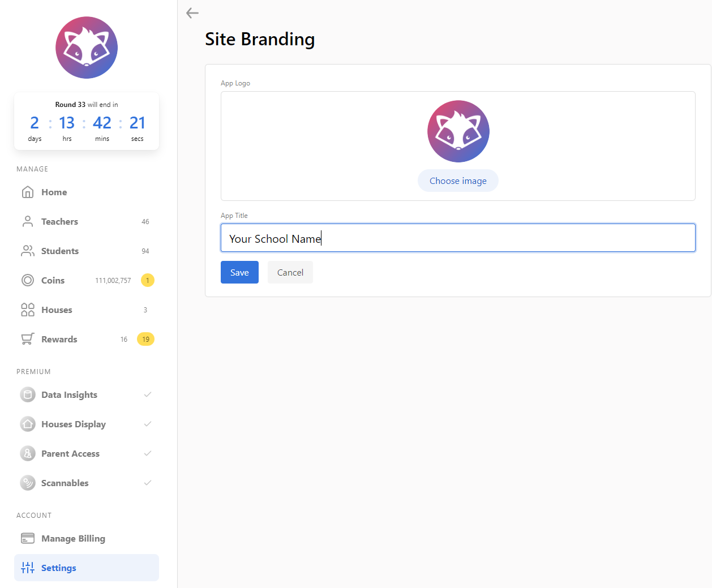Click the Houses grid icon
The image size is (712, 588).
[x=28, y=310]
